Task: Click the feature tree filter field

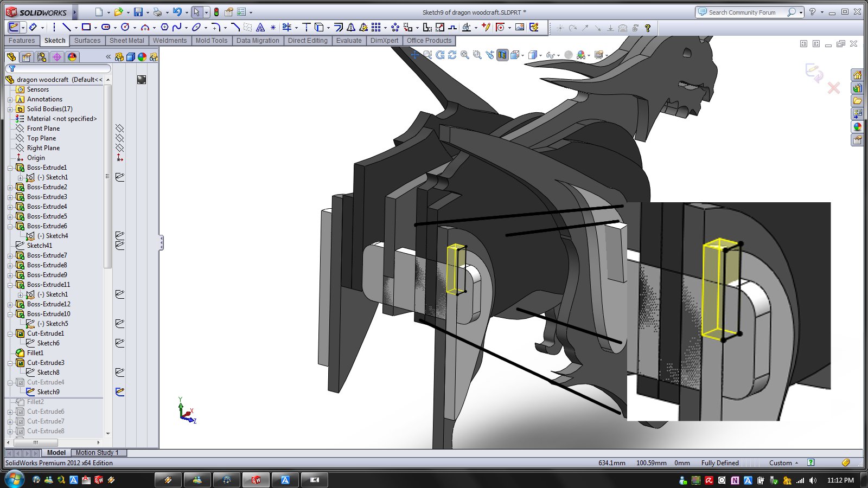Action: (58, 68)
